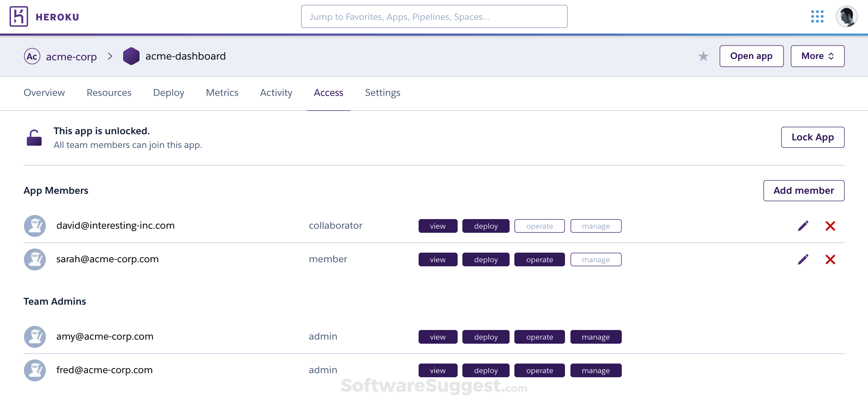Viewport: 868px width, 419px height.
Task: Switch to the Metrics tab
Action: [222, 92]
